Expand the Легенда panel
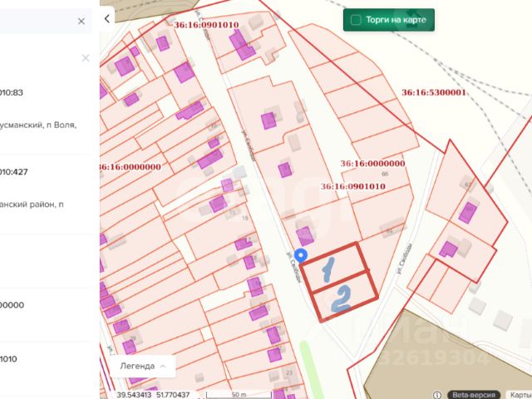The width and height of the screenshot is (532, 399). (142, 366)
